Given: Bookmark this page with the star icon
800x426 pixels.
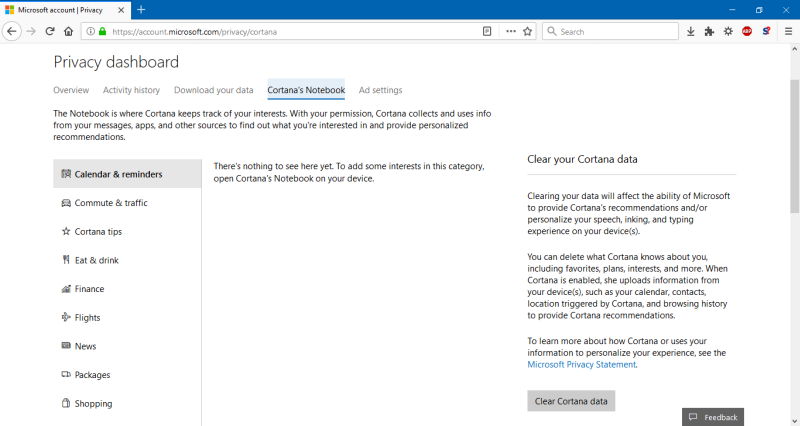Looking at the screenshot, I should click(x=527, y=31).
